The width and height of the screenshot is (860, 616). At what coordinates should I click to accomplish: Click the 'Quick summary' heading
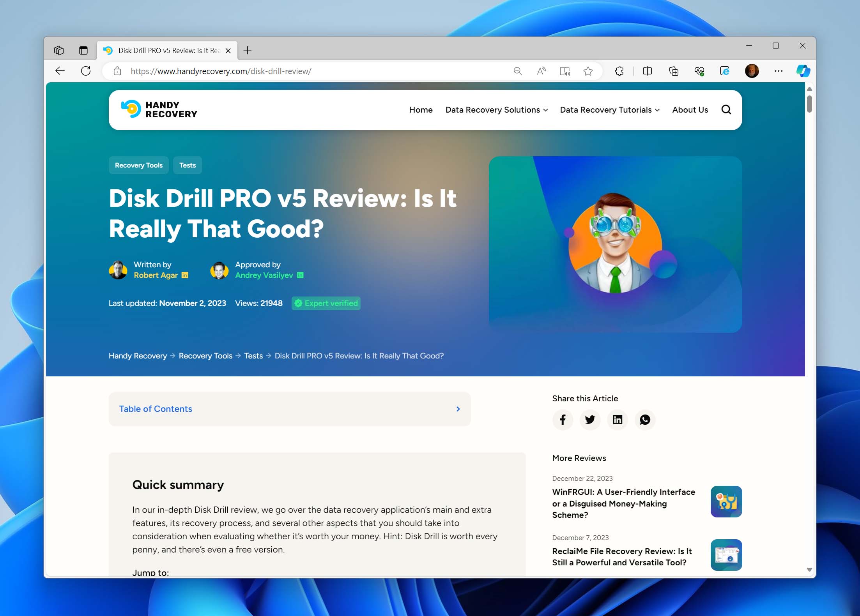click(x=178, y=485)
